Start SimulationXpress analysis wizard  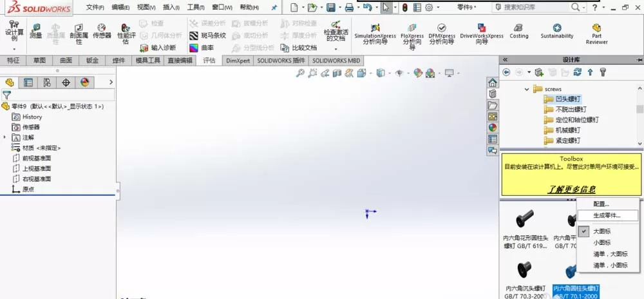[375, 34]
